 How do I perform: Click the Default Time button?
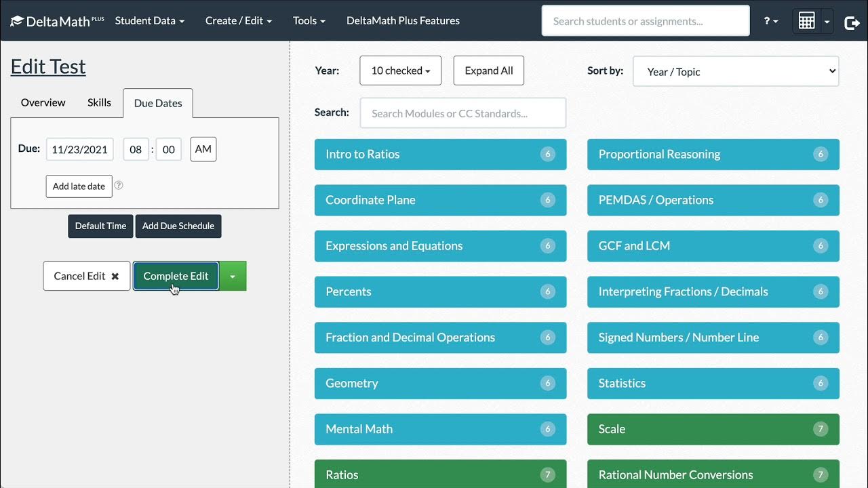tap(100, 226)
